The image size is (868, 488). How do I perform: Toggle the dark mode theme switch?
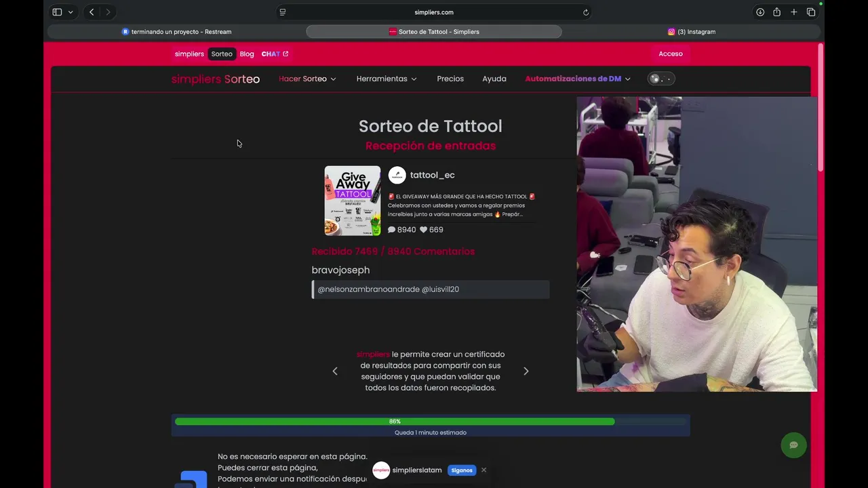coord(661,79)
